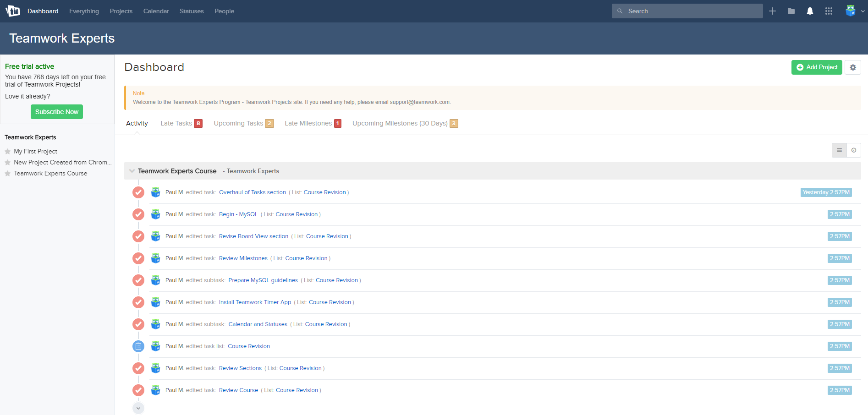
Task: Click the Teamwork Experts company link in header
Action: 253,171
